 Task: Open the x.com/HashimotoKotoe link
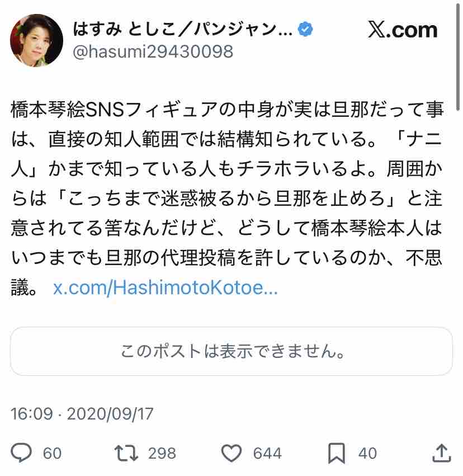165,289
